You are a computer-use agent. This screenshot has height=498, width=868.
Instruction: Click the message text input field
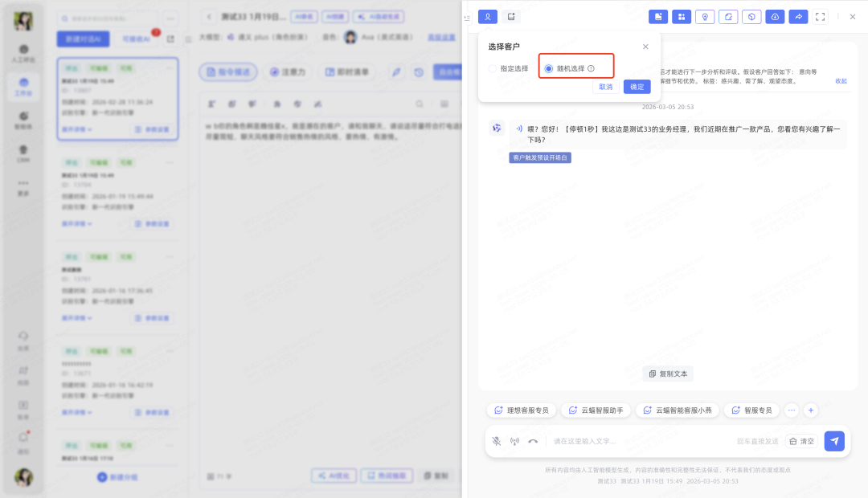pyautogui.click(x=639, y=441)
